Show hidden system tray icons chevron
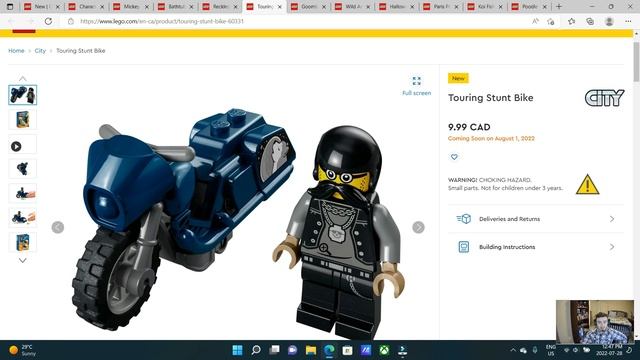 click(x=513, y=350)
